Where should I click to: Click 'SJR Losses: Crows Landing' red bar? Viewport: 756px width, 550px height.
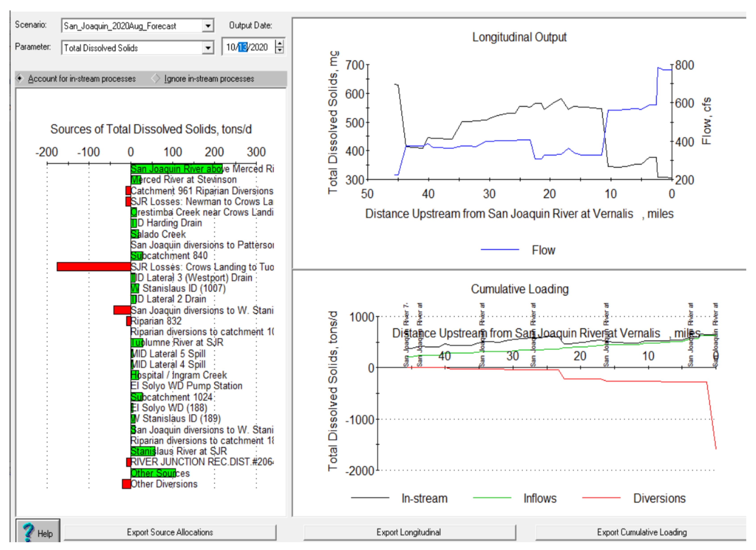[x=94, y=267]
